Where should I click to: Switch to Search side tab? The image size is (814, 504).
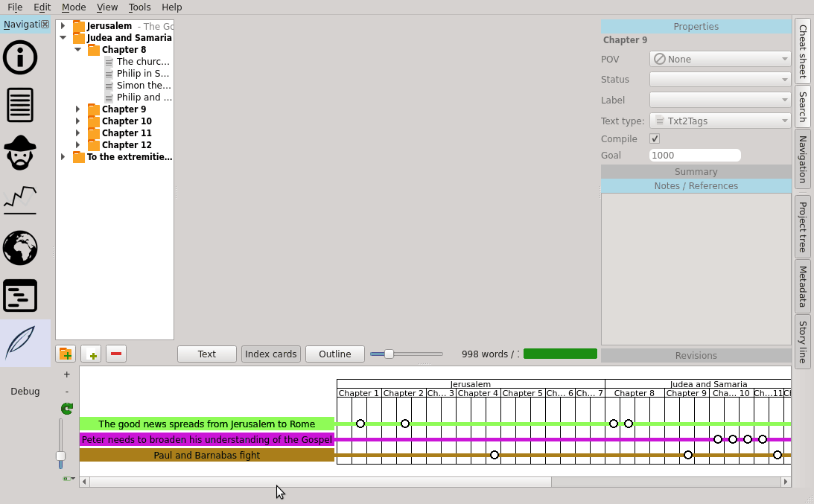click(x=803, y=106)
